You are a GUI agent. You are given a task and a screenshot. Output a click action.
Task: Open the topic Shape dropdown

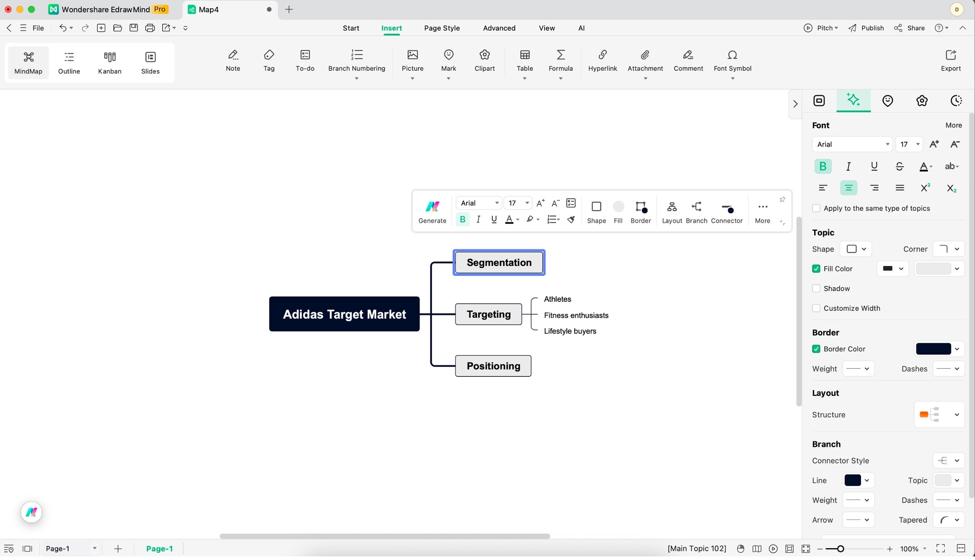point(856,249)
